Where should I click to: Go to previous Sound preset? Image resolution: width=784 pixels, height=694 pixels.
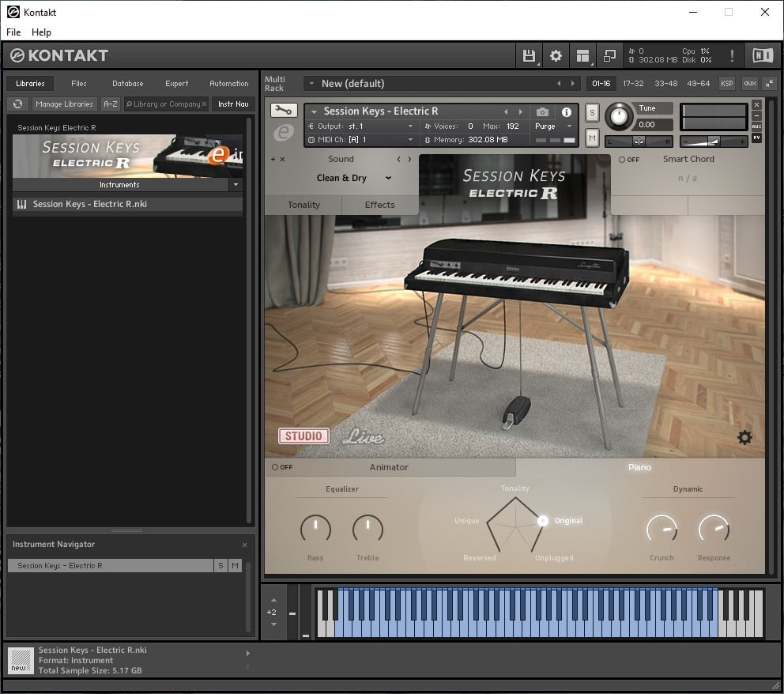point(398,160)
